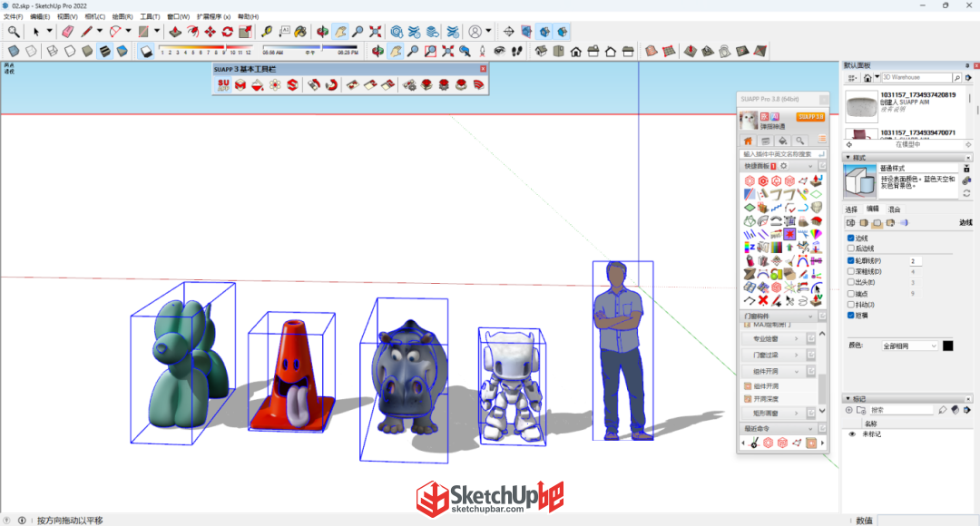Collapse the 门窗构件 panel chevron
Viewport: 980px width, 526px height.
(x=810, y=317)
